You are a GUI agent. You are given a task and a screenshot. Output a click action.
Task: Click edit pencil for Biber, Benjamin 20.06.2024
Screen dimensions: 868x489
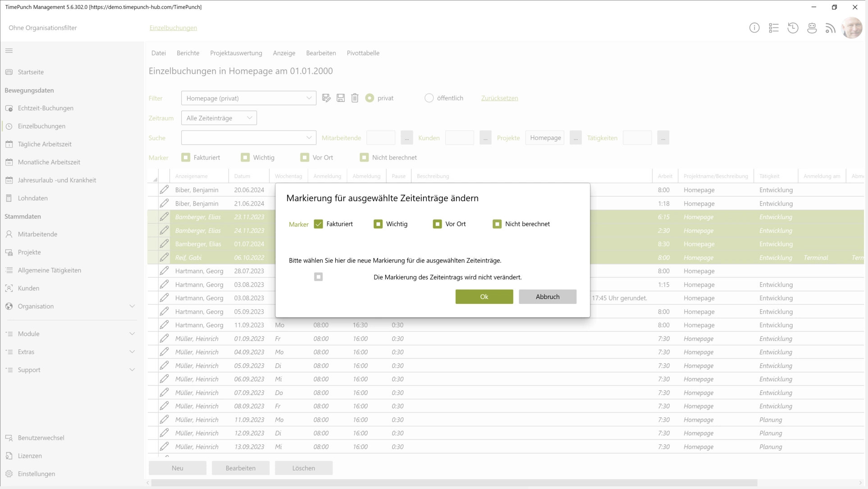[x=164, y=190]
